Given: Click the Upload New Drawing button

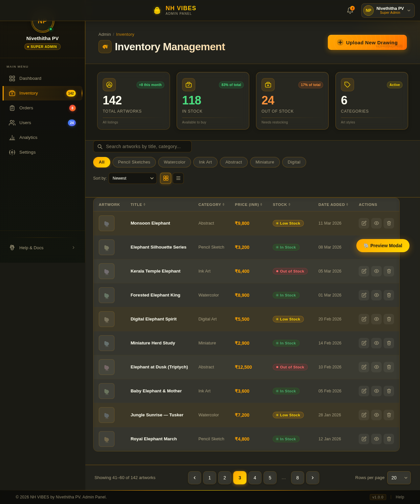Looking at the screenshot, I should coord(367,42).
